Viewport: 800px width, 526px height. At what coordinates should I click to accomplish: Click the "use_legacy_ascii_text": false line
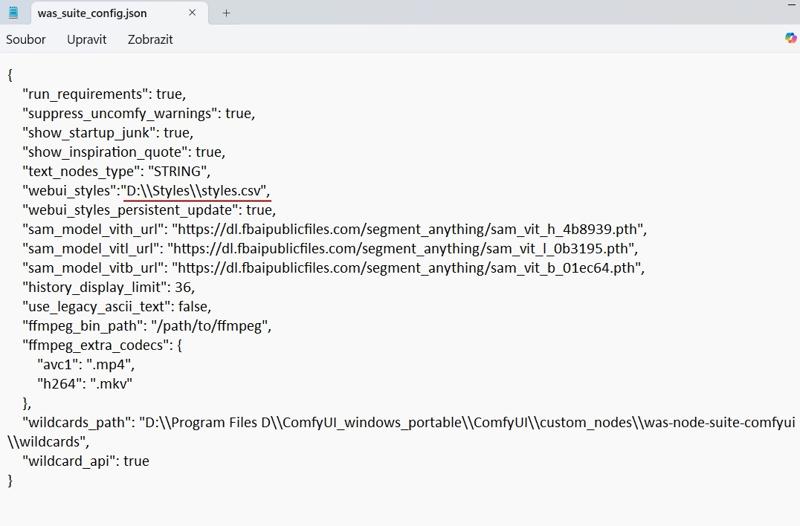116,307
